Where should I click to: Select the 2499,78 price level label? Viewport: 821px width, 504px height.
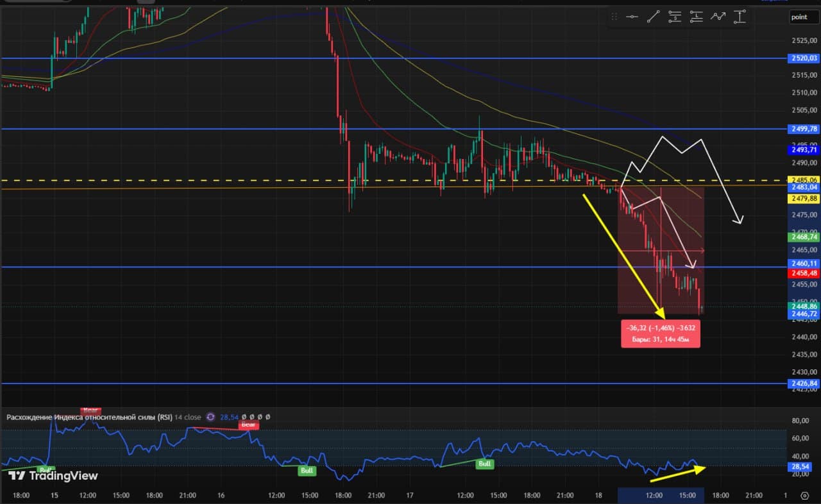pyautogui.click(x=804, y=129)
